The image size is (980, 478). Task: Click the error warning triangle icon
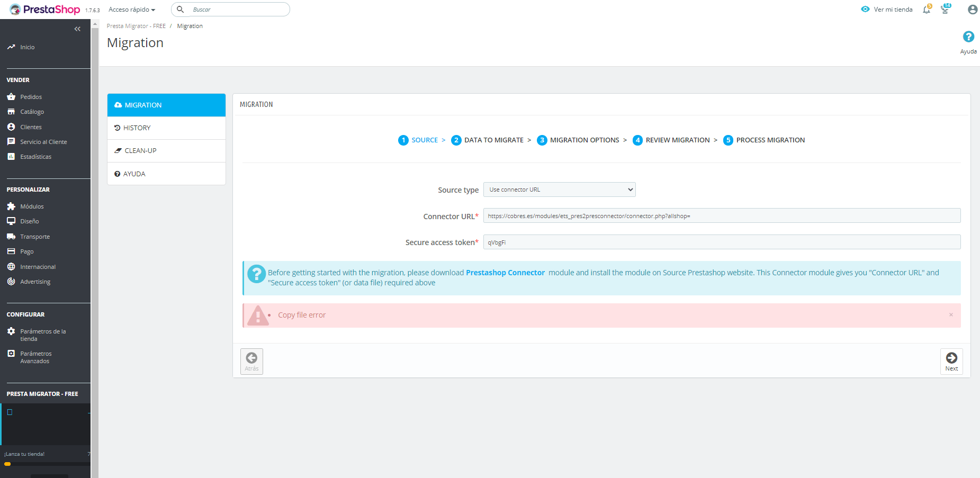click(x=258, y=315)
